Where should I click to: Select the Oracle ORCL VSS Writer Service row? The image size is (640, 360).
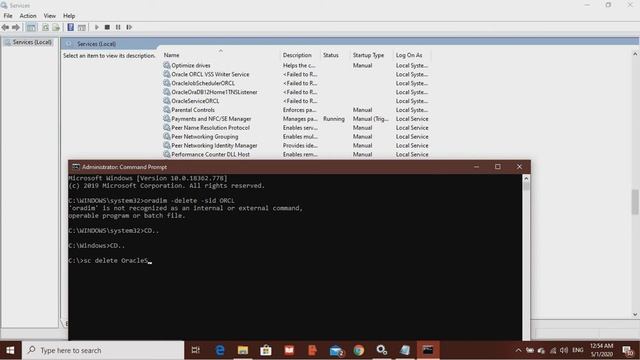point(210,74)
